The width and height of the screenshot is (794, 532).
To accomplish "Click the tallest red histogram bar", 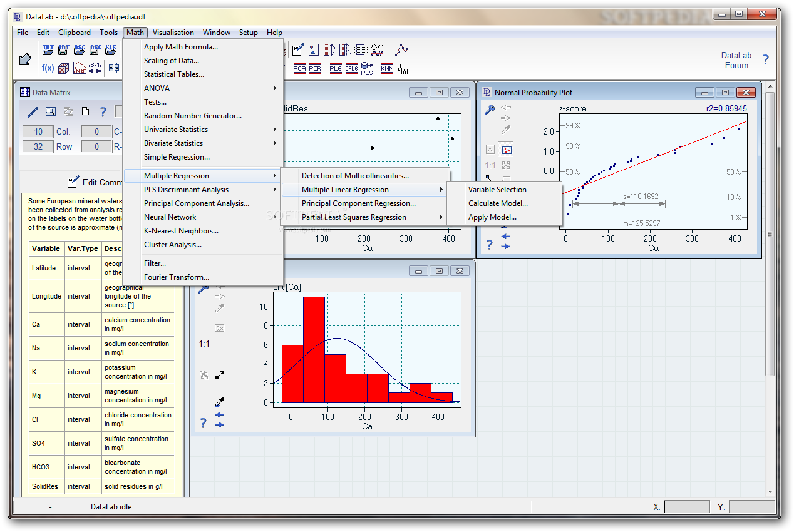I will pyautogui.click(x=314, y=349).
